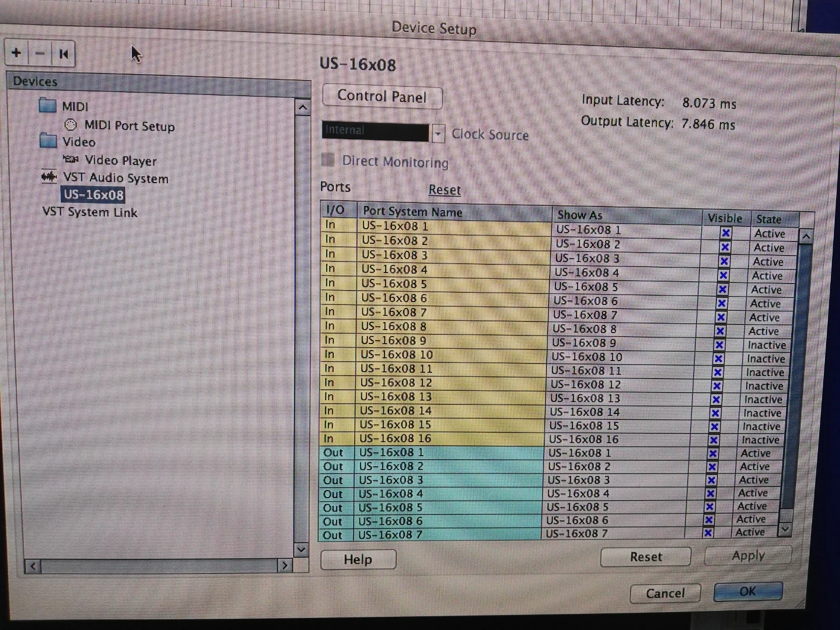Click the plus add device icon
The image size is (840, 630).
click(x=16, y=53)
